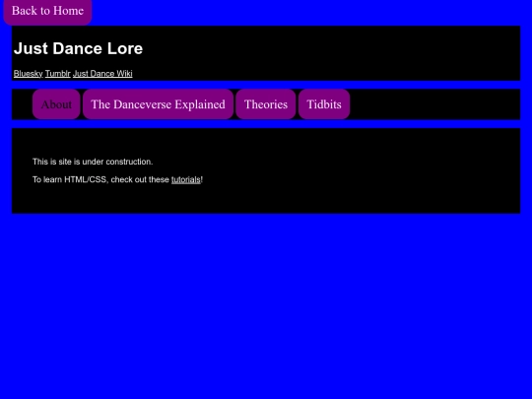Screen dimensions: 532x399
Task: Click the Back to Home button
Action: click(x=47, y=12)
